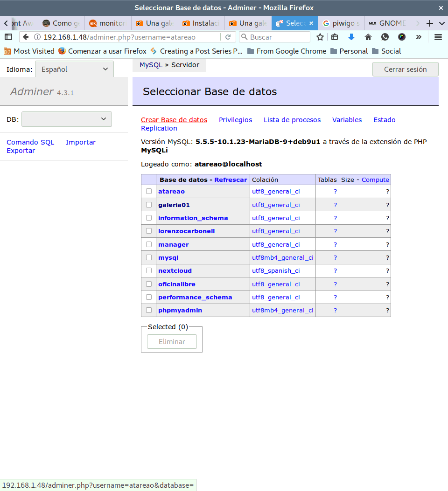Click the WhatsApp toolbar icon

pyautogui.click(x=385, y=37)
